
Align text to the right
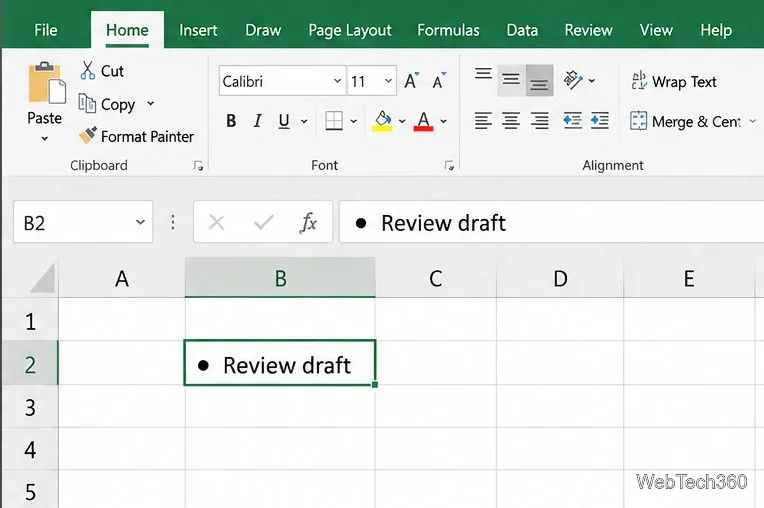tap(539, 120)
